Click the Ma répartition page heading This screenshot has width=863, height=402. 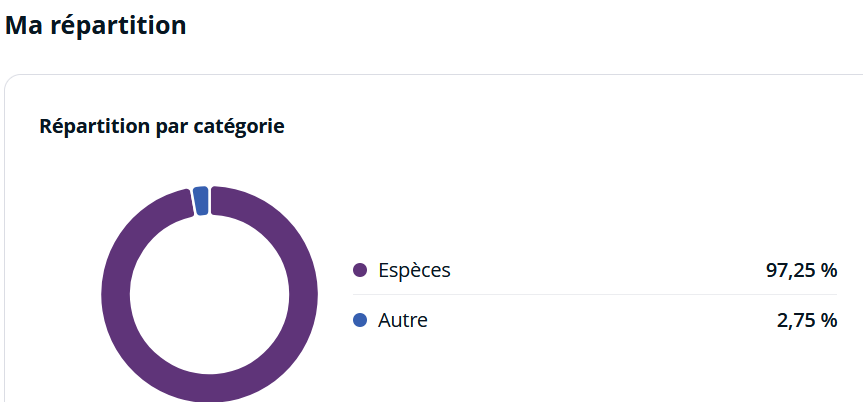pyautogui.click(x=96, y=25)
